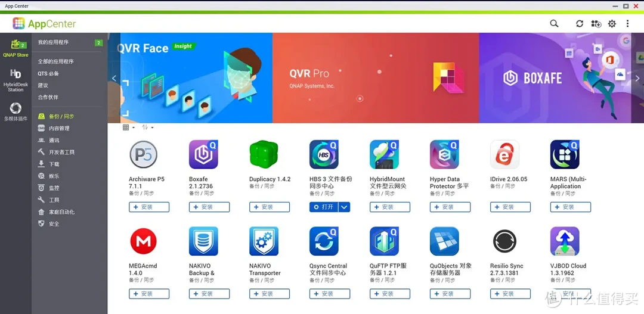Screen dimensions: 644x314
Task: Open the manual install app icon
Action: (596, 24)
